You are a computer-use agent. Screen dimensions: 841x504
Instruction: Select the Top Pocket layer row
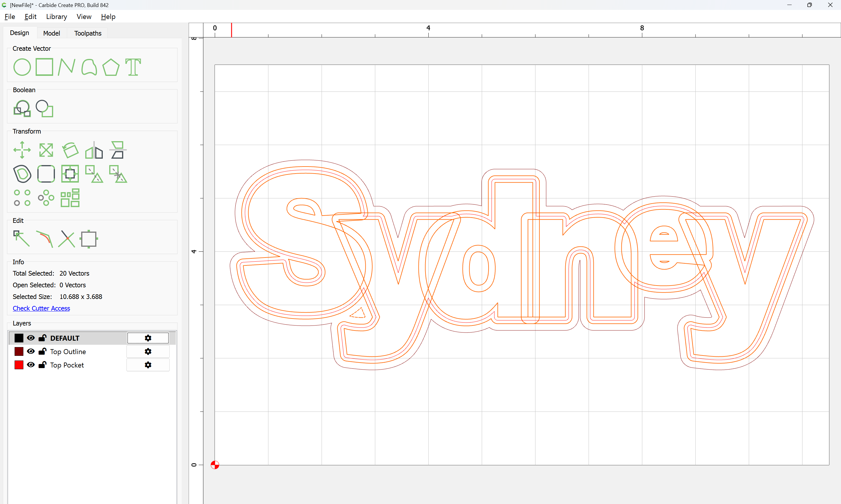[x=67, y=365]
